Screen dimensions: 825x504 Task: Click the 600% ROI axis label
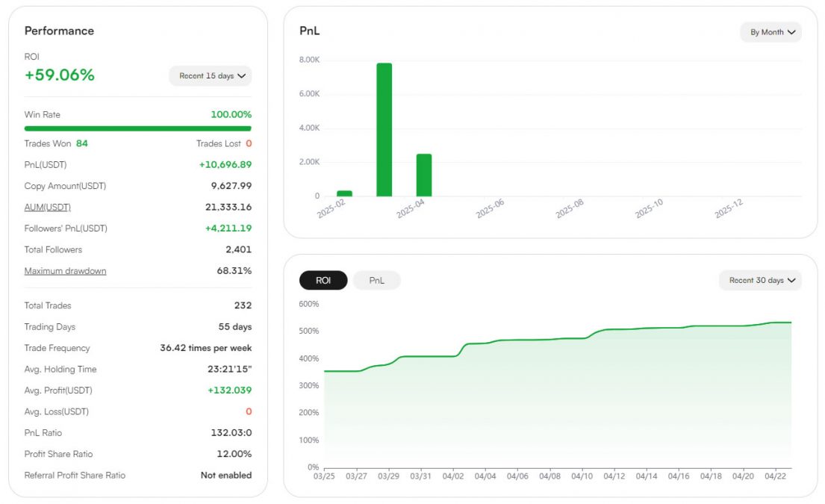point(309,304)
